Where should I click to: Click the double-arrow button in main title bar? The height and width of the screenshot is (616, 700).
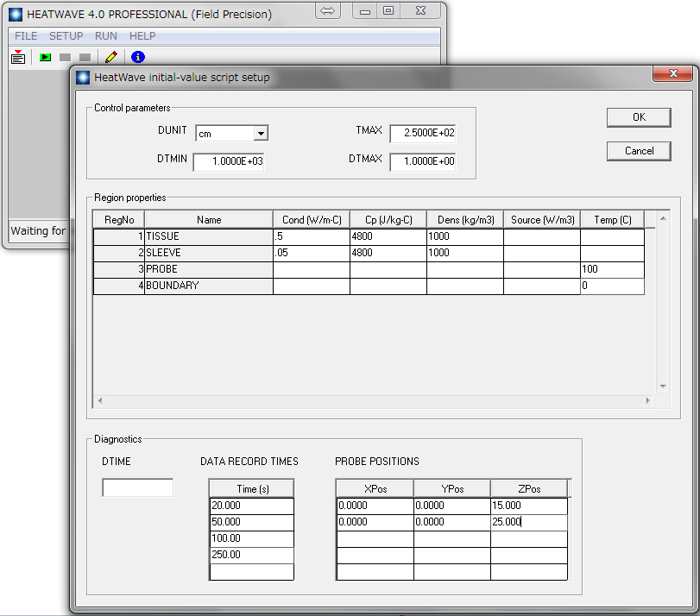point(328,10)
